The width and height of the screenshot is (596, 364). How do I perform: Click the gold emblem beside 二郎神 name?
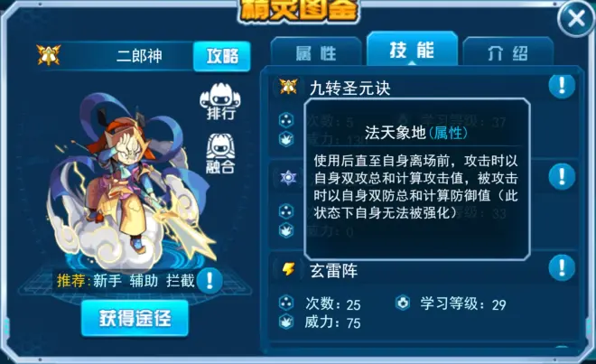pos(49,55)
